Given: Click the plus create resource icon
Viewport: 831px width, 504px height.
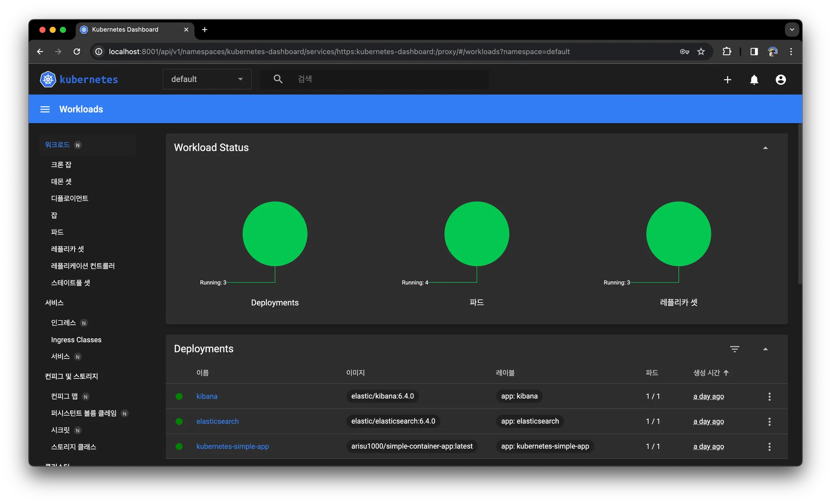Looking at the screenshot, I should (727, 80).
